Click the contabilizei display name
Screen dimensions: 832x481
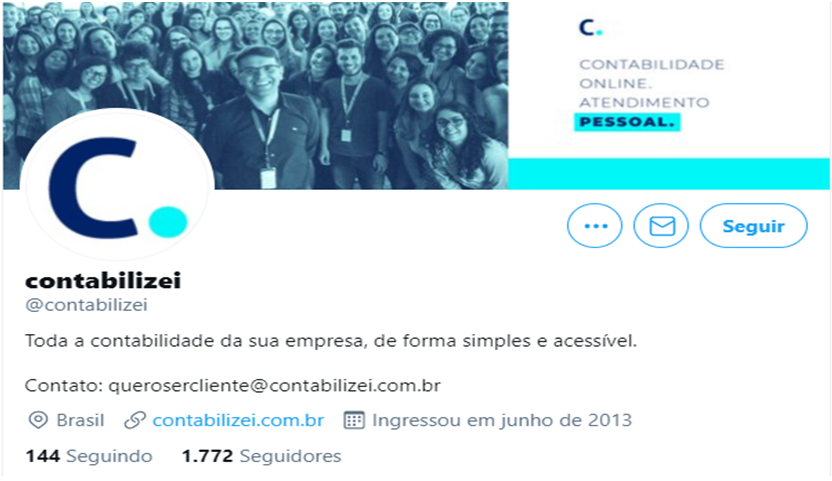click(103, 280)
